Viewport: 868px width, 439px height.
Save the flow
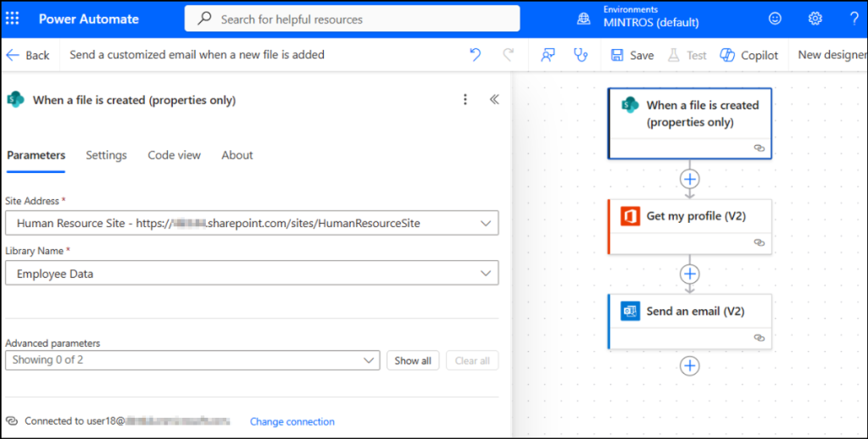(x=632, y=55)
